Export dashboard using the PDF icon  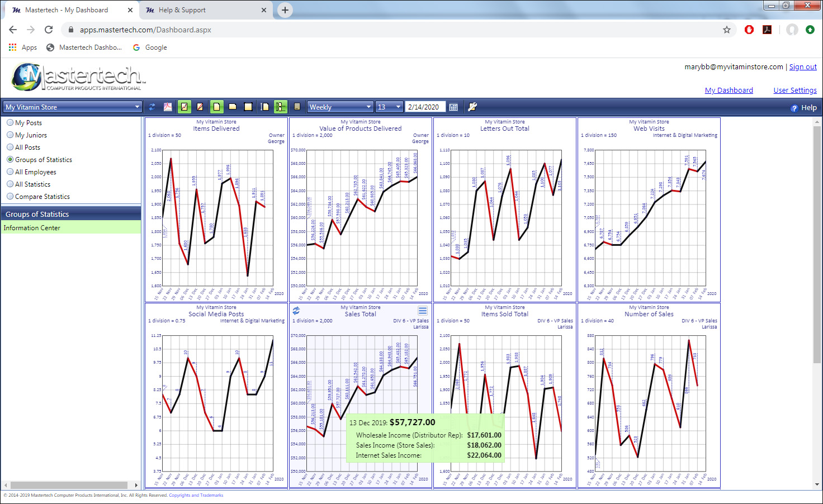(168, 107)
